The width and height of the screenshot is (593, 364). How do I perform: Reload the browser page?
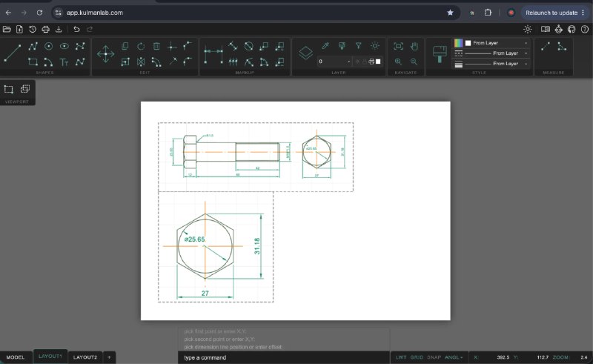[x=39, y=13]
